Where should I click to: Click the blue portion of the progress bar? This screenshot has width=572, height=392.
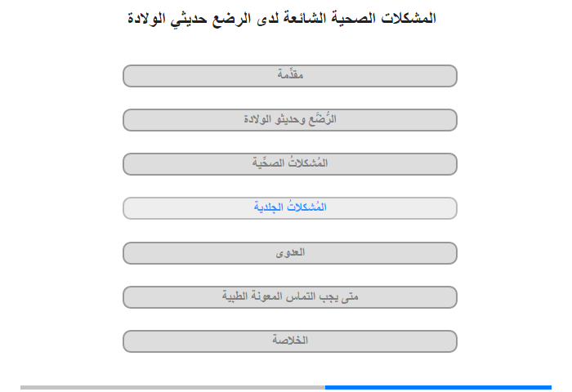438,387
